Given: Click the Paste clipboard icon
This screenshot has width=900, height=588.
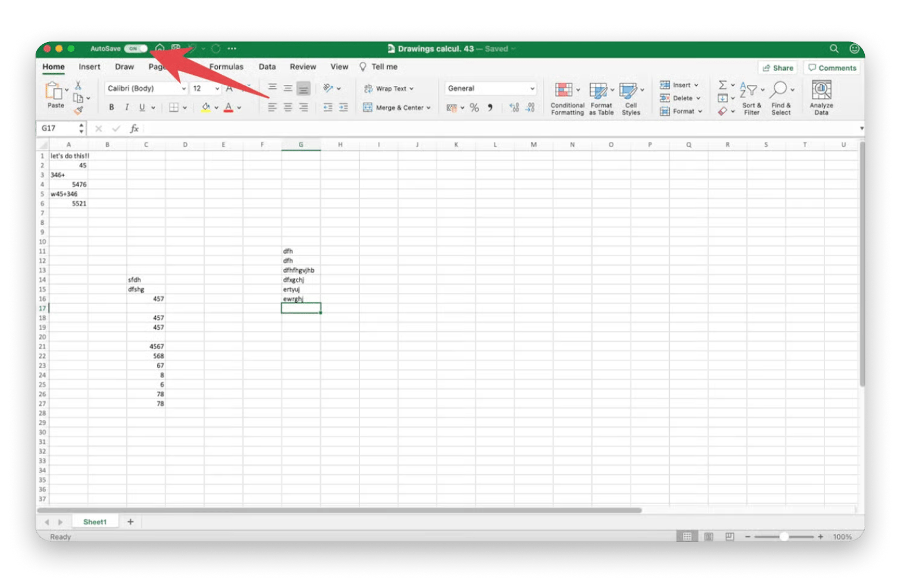Looking at the screenshot, I should pyautogui.click(x=54, y=91).
